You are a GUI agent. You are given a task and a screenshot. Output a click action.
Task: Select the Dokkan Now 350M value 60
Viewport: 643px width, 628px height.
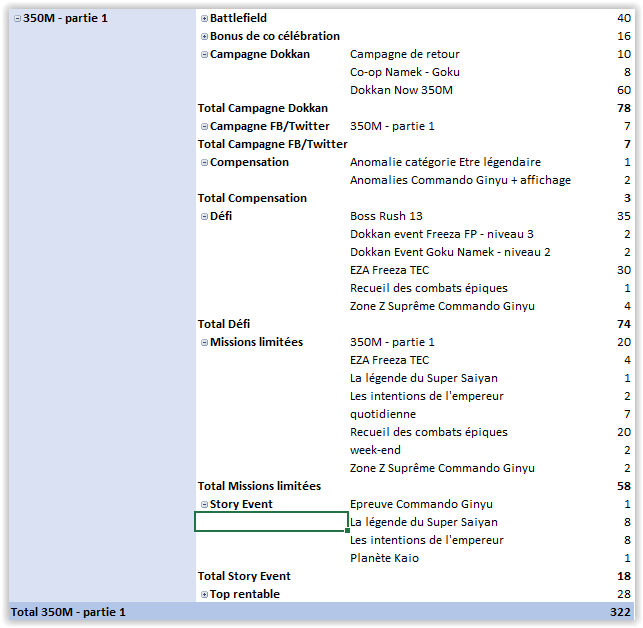point(624,90)
